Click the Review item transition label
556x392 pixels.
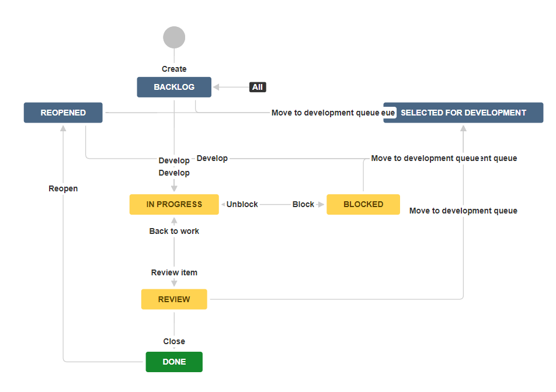(x=174, y=272)
